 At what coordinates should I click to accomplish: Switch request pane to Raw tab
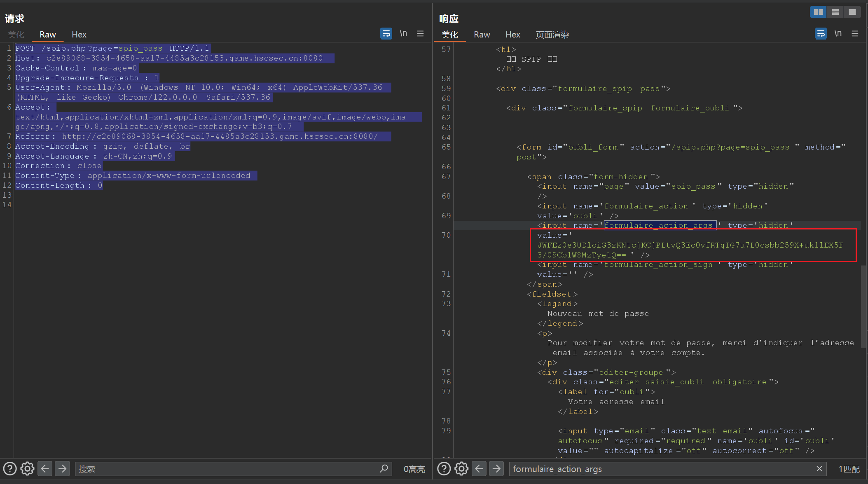pyautogui.click(x=48, y=35)
